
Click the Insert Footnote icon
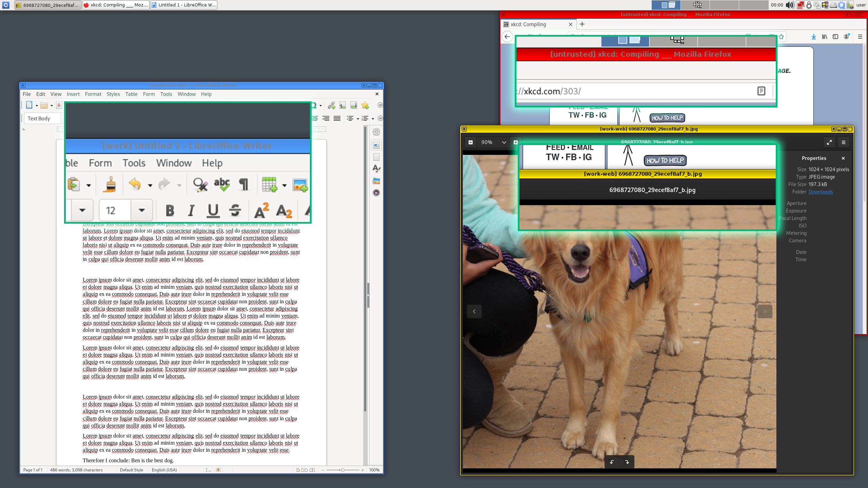pos(342,105)
